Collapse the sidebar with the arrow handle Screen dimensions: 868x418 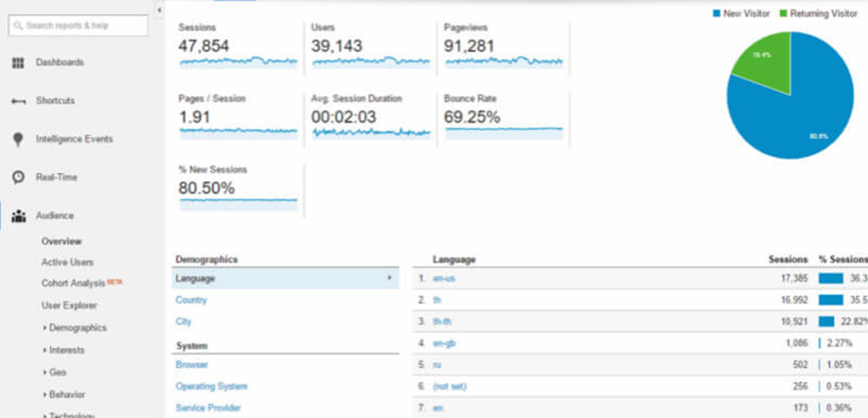tap(158, 10)
